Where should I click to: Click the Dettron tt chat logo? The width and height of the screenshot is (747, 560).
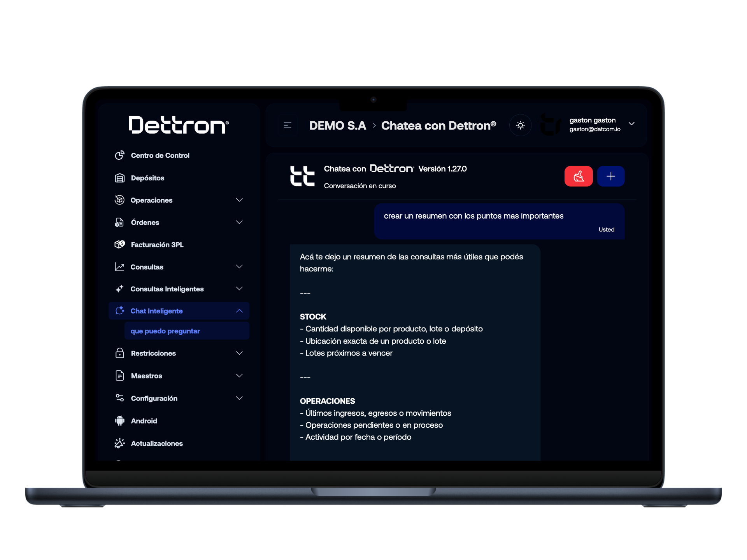302,176
